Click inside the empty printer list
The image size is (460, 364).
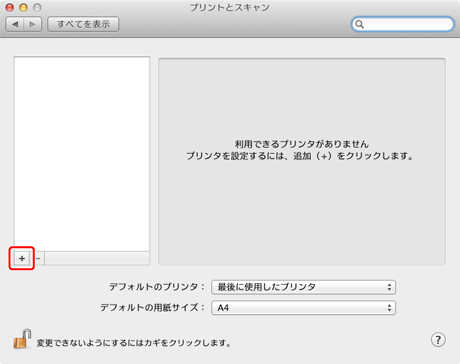(x=82, y=154)
